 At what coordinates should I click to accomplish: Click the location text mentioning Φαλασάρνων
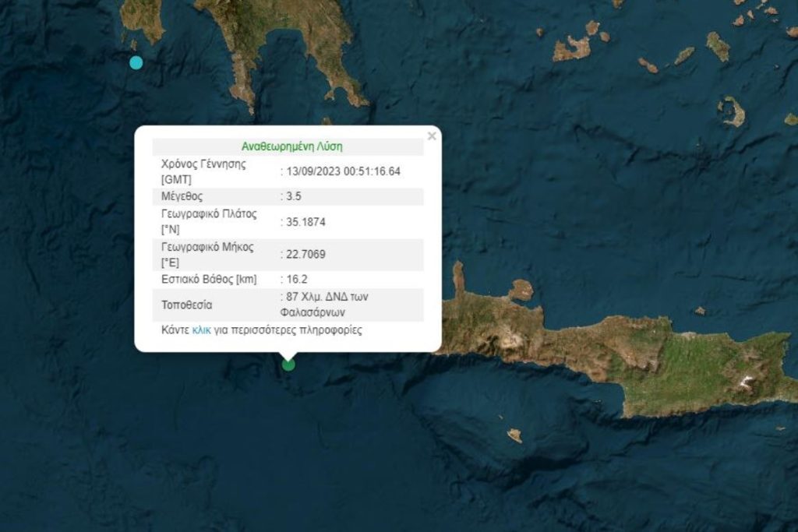(324, 305)
